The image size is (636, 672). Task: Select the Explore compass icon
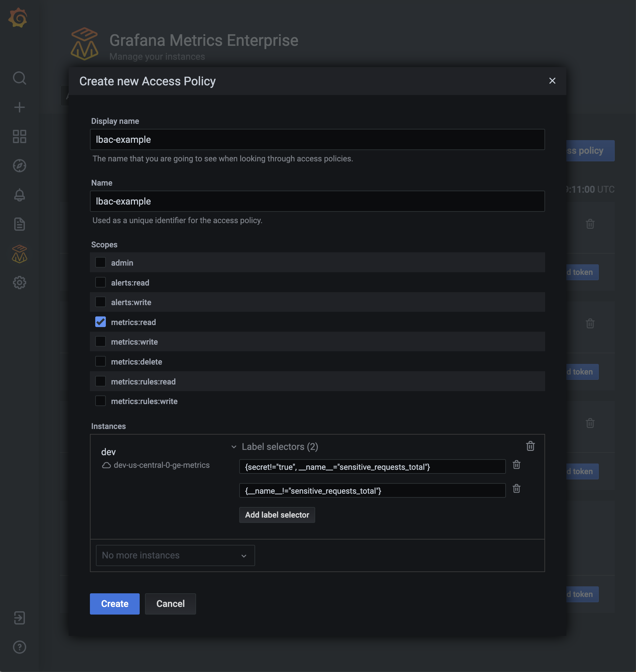(x=19, y=166)
